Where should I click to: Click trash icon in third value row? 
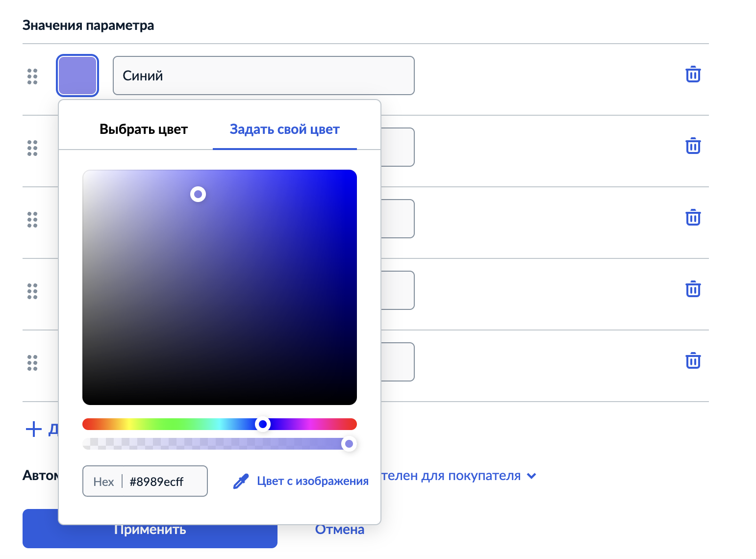pyautogui.click(x=693, y=218)
